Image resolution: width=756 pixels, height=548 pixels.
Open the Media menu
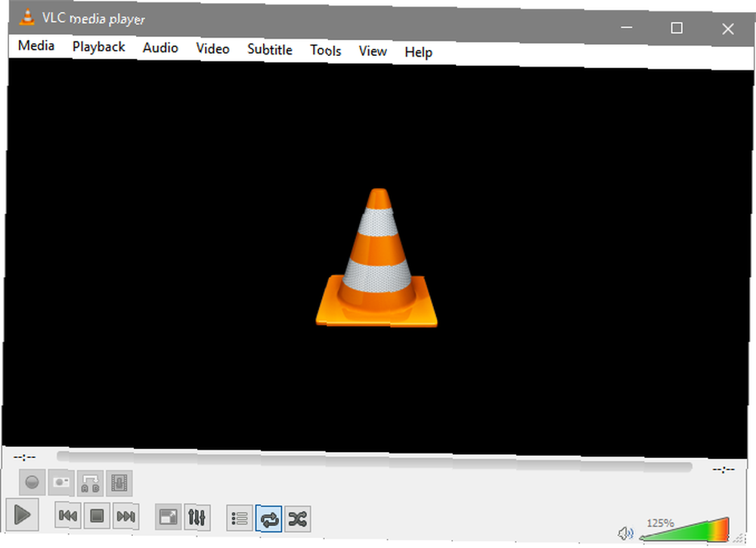[36, 46]
